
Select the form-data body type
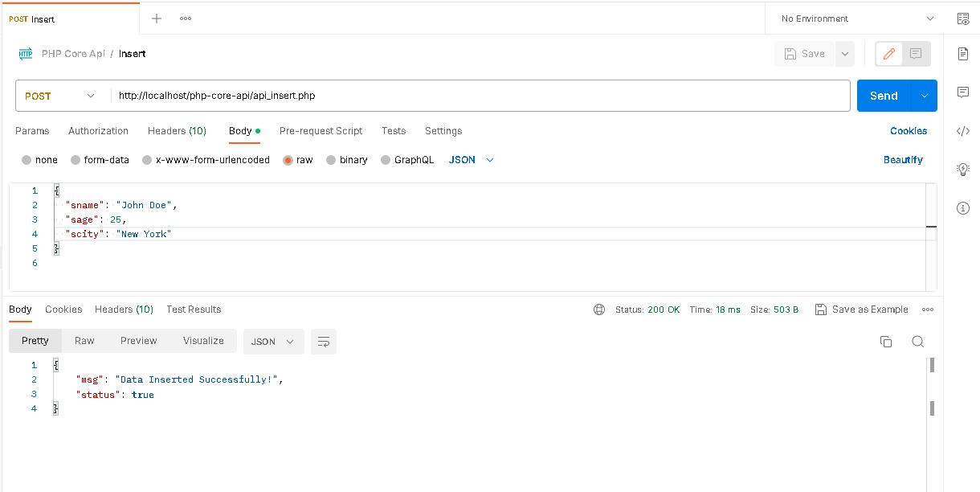coord(100,160)
